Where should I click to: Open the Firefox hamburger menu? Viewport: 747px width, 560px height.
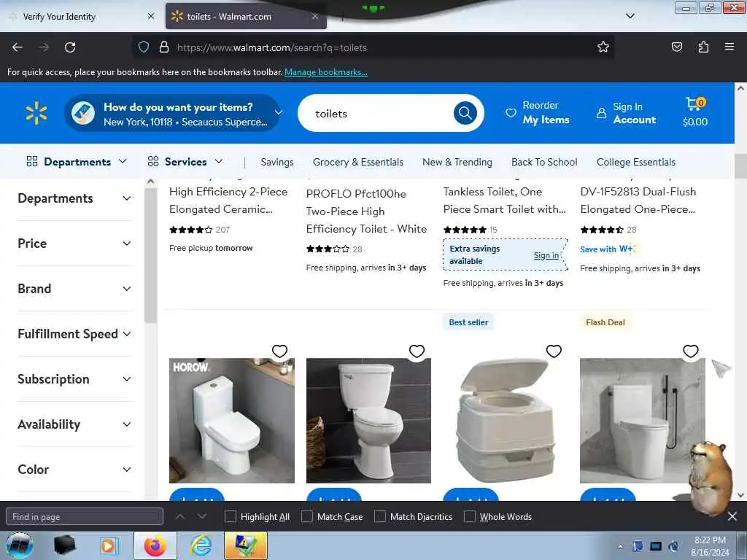729,47
